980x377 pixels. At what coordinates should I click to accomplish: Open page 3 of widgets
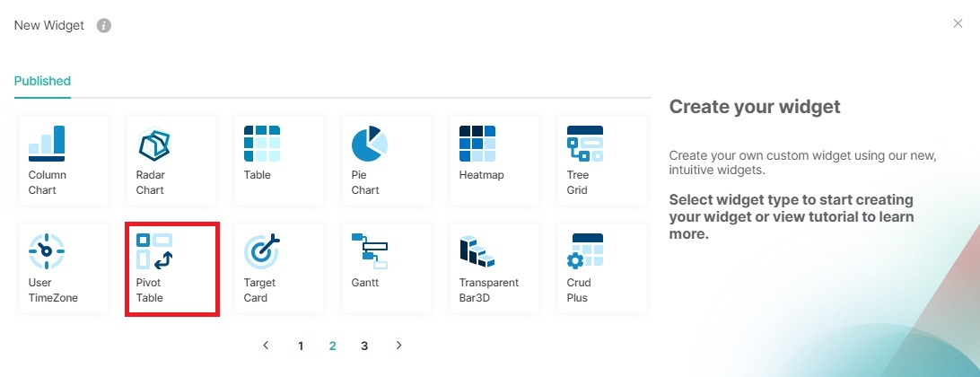click(x=364, y=346)
